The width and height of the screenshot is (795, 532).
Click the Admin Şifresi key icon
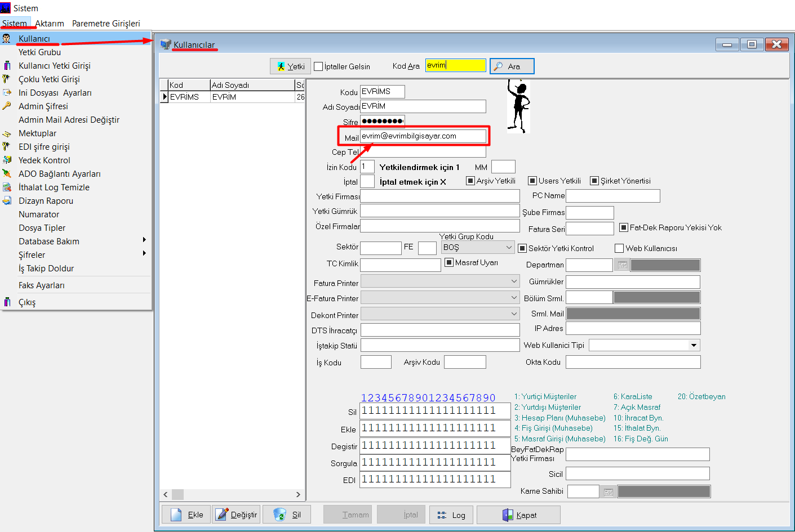[x=7, y=106]
